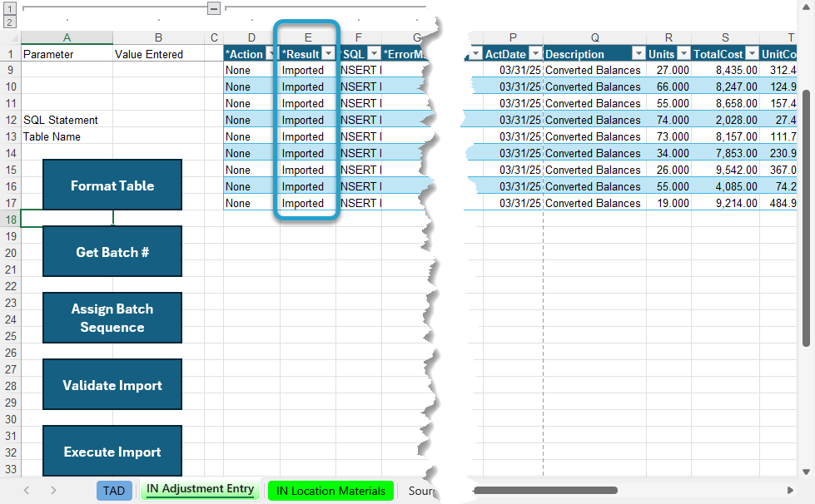Click the Execute Import button
815x504 pixels.
click(112, 451)
